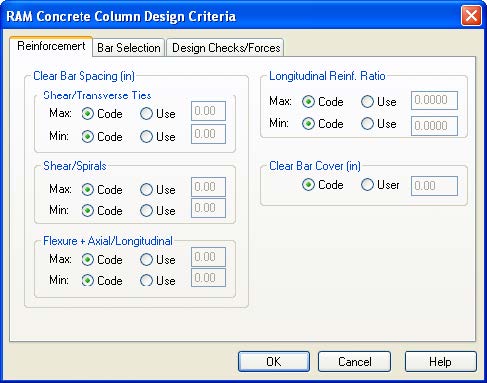Click the Shear/Transverse Ties group label
The width and height of the screenshot is (487, 383).
coord(97,95)
